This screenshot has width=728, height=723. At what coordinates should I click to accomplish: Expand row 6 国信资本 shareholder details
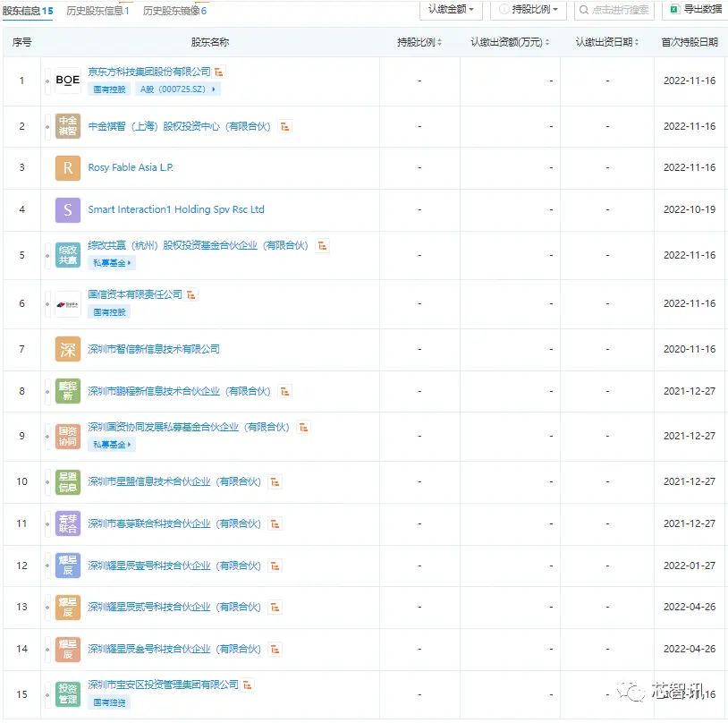[47, 304]
